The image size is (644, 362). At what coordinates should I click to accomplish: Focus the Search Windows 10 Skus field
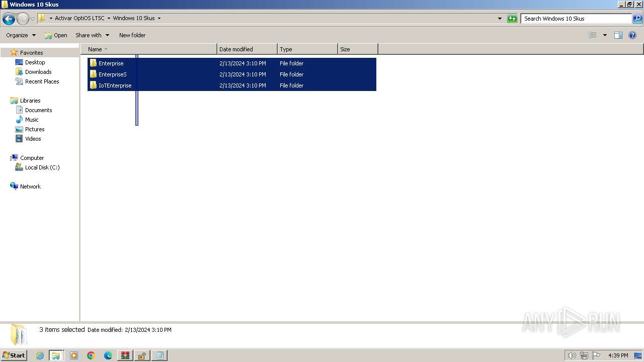576,19
